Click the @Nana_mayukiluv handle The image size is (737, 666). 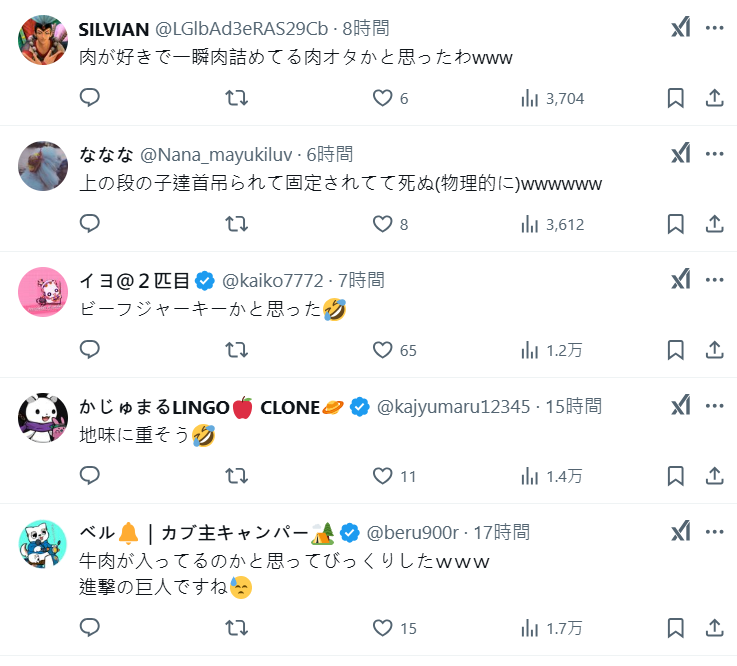pos(216,154)
